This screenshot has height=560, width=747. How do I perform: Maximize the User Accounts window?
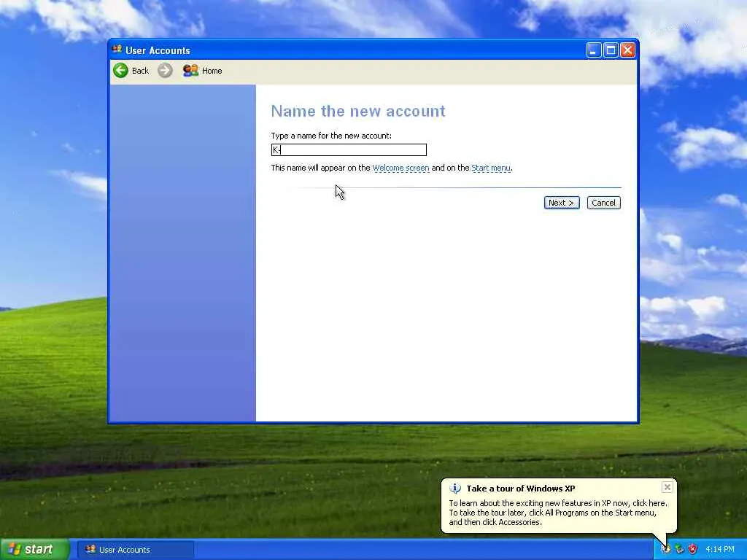[611, 50]
